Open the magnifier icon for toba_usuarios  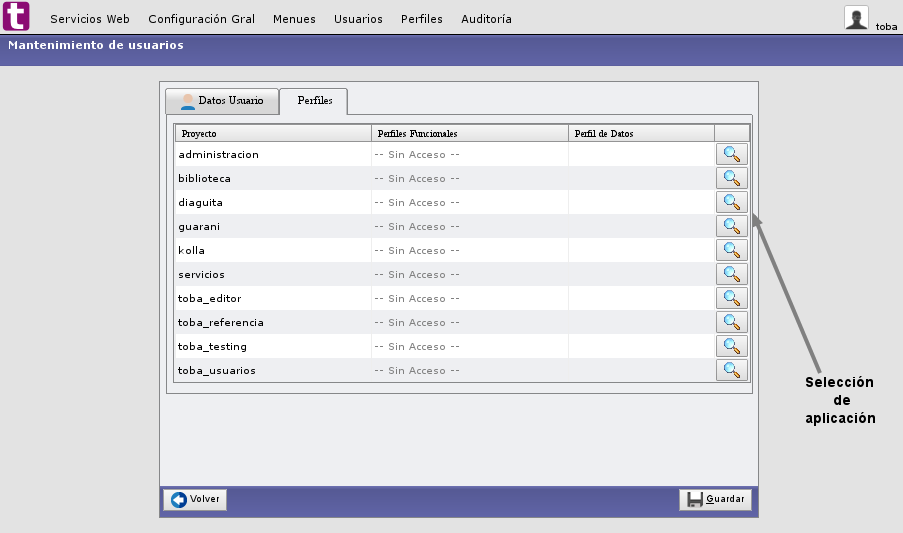732,370
